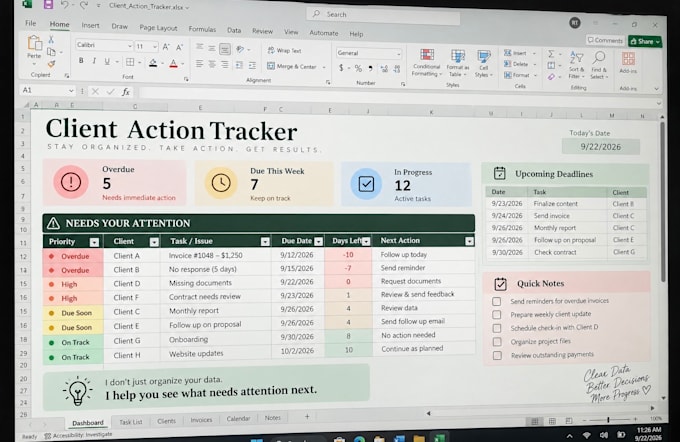
Task: Open the Insert ribbon tab
Action: (90, 25)
